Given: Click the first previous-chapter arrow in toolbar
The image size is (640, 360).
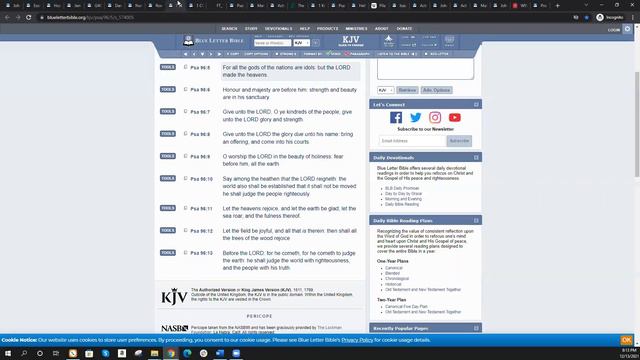Looking at the screenshot, I should tap(185, 54).
